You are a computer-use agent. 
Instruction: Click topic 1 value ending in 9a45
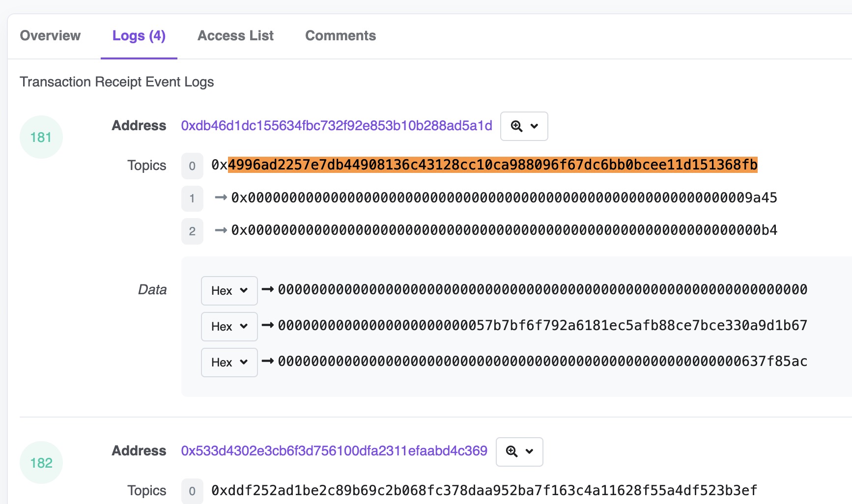point(505,197)
